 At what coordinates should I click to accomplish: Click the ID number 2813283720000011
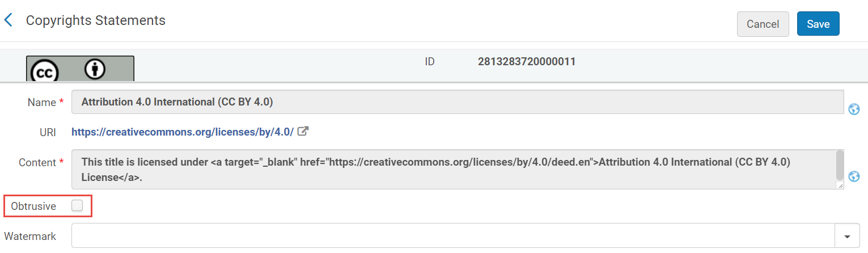pos(527,61)
